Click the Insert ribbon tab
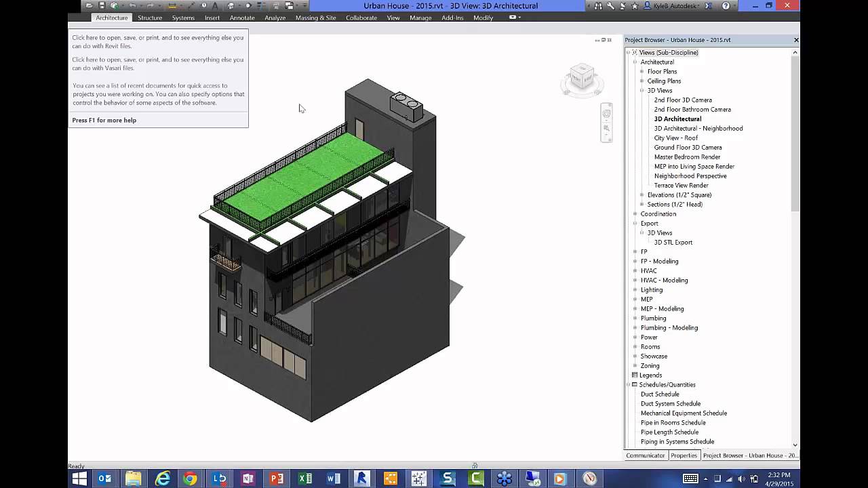 click(212, 18)
